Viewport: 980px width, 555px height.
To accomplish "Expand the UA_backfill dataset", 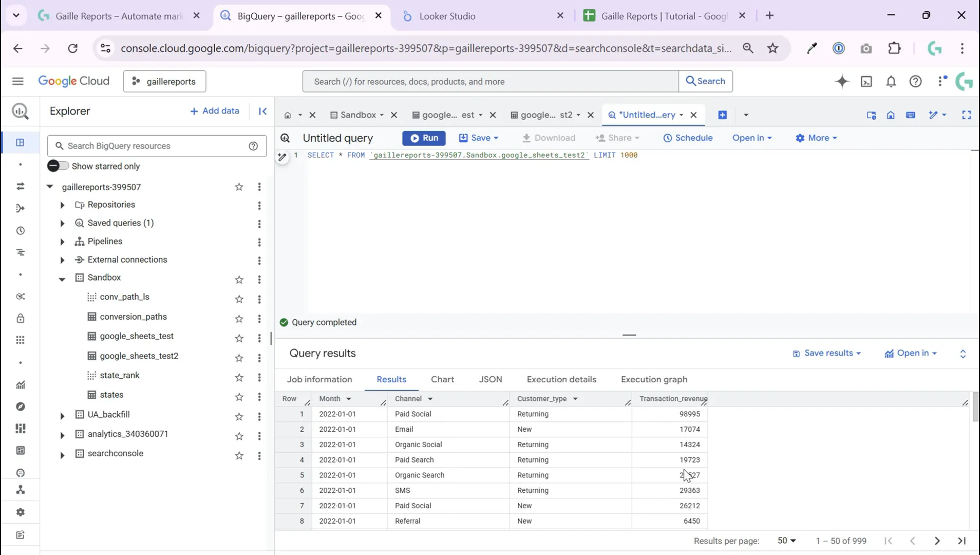I will tap(62, 416).
